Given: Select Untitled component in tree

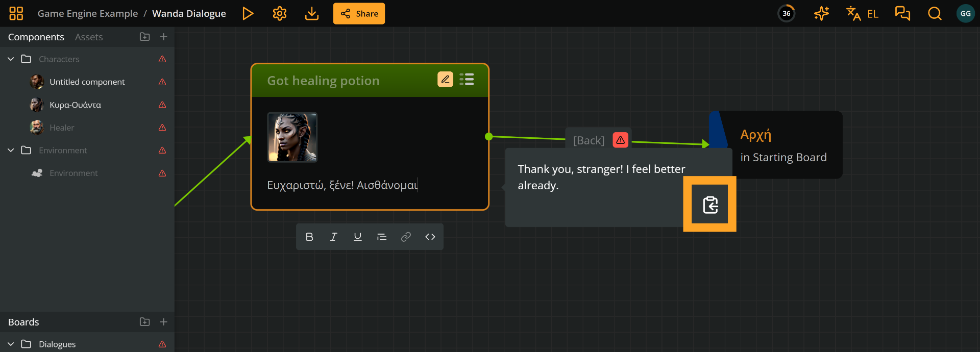Looking at the screenshot, I should click(87, 82).
